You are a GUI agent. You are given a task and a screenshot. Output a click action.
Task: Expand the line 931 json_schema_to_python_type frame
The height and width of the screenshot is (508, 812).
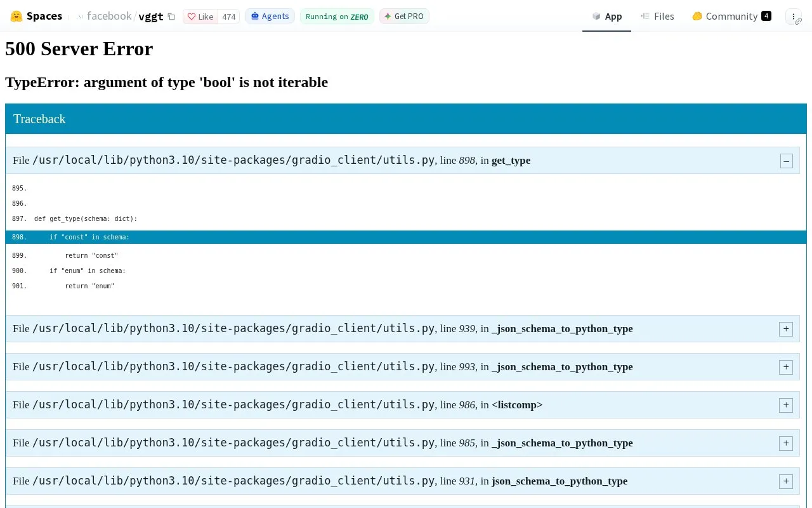pos(786,481)
